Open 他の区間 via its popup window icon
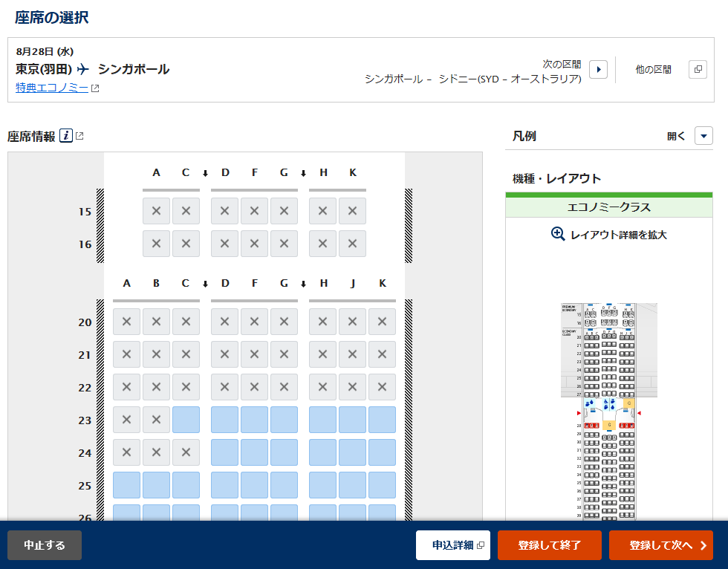The width and height of the screenshot is (728, 569). (x=697, y=68)
